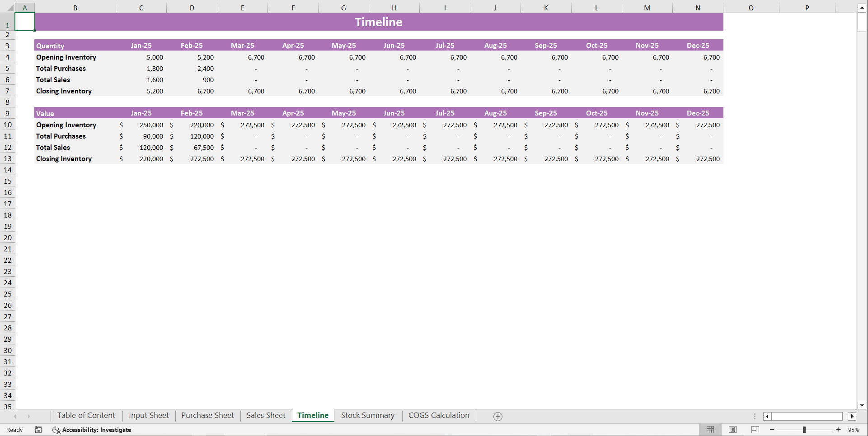
Task: Click the macro recording icon near Ready
Action: click(x=38, y=430)
